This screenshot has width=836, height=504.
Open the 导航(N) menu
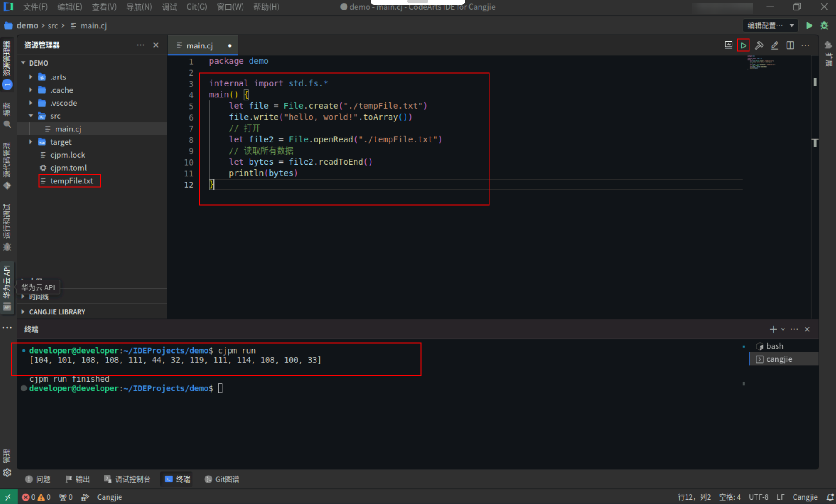[139, 7]
